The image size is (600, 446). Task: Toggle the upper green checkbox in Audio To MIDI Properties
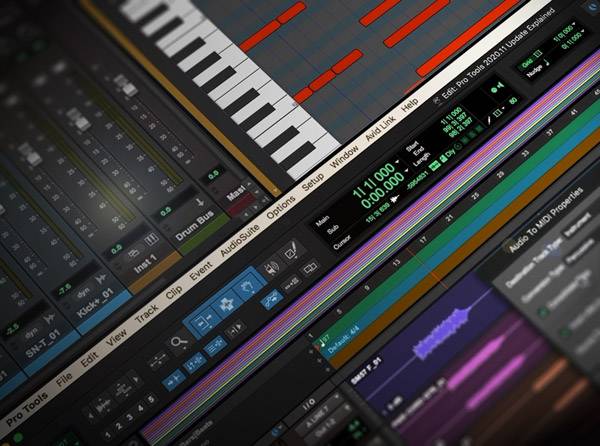543,312
